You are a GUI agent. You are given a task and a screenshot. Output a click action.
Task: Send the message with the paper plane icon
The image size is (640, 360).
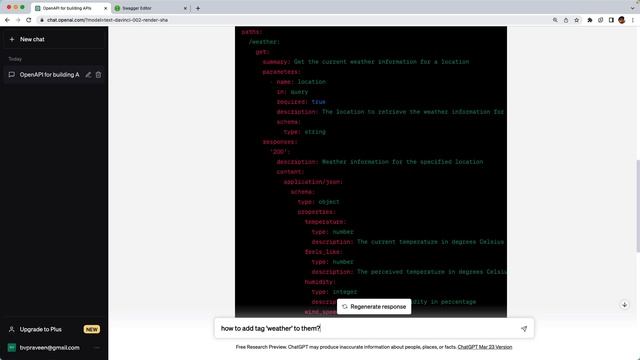524,329
